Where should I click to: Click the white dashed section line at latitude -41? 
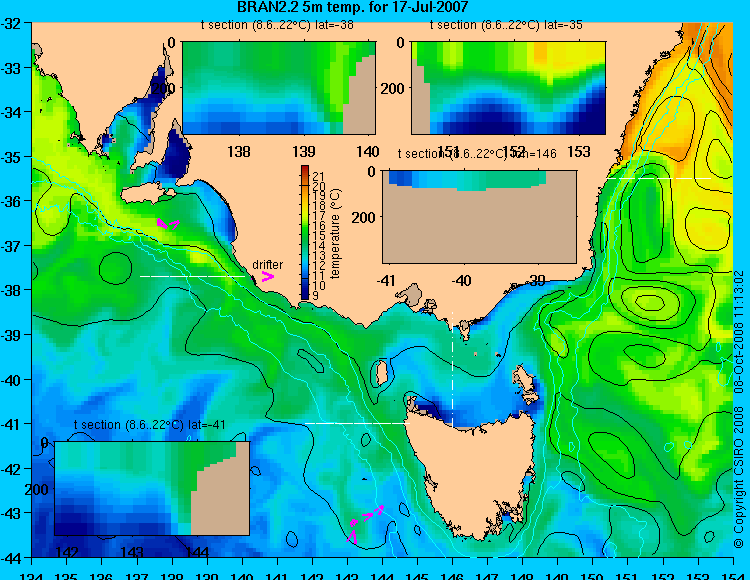click(x=357, y=423)
